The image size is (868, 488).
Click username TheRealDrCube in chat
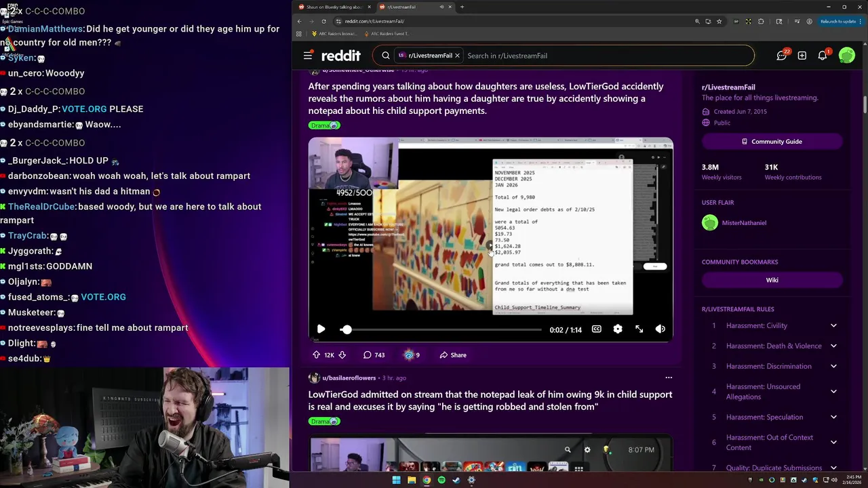41,207
